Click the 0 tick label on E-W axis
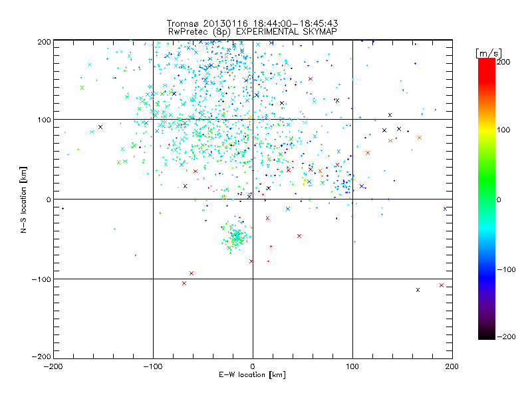 pos(253,366)
